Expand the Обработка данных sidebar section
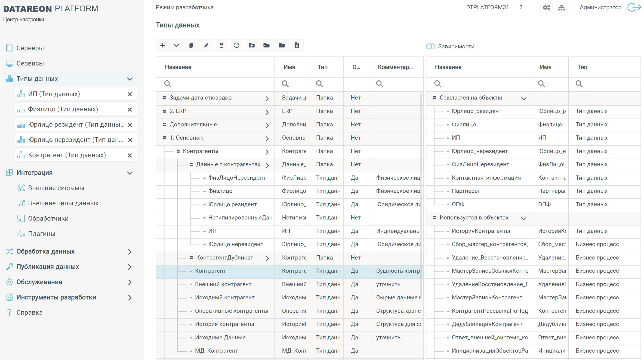This screenshot has height=360, width=644. [130, 252]
